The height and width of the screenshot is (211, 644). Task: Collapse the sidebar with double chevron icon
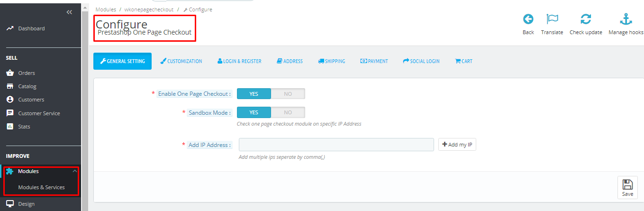pyautogui.click(x=69, y=12)
